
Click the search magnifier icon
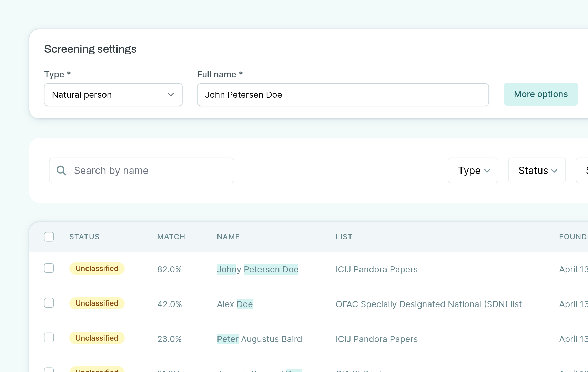tap(61, 170)
